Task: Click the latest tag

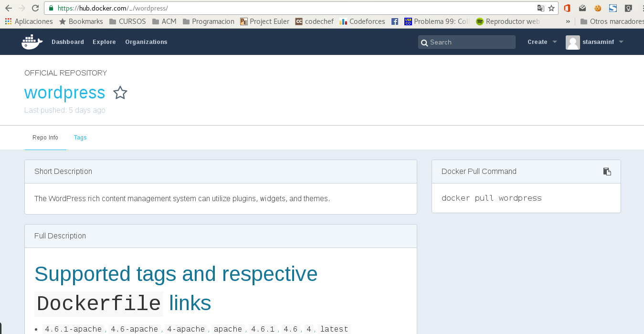Action: (x=334, y=329)
